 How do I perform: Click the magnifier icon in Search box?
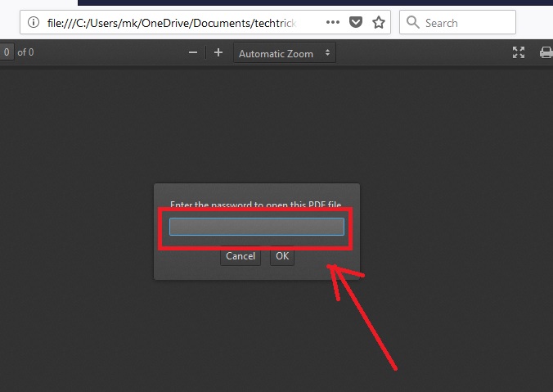[413, 22]
